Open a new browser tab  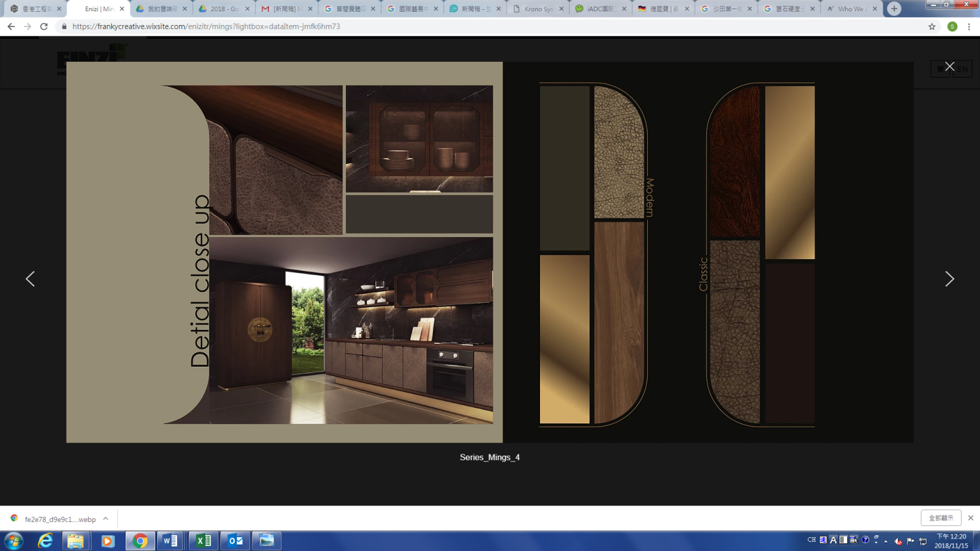pyautogui.click(x=894, y=9)
